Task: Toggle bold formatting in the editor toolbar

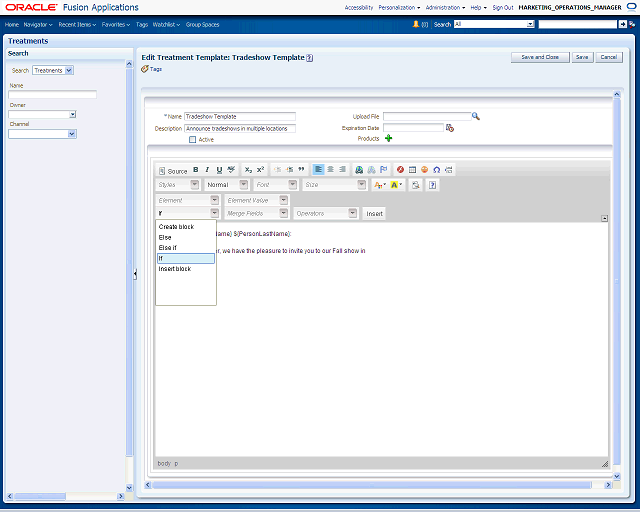Action: tap(196, 170)
